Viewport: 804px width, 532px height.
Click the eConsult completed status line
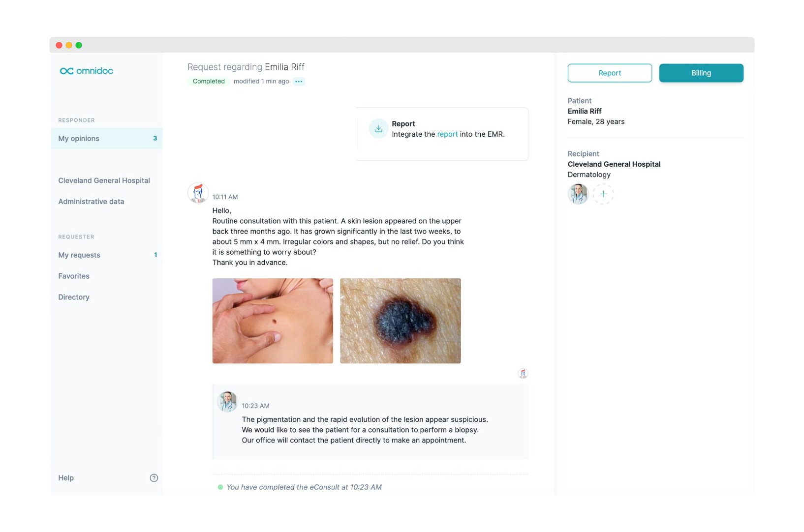pos(304,487)
